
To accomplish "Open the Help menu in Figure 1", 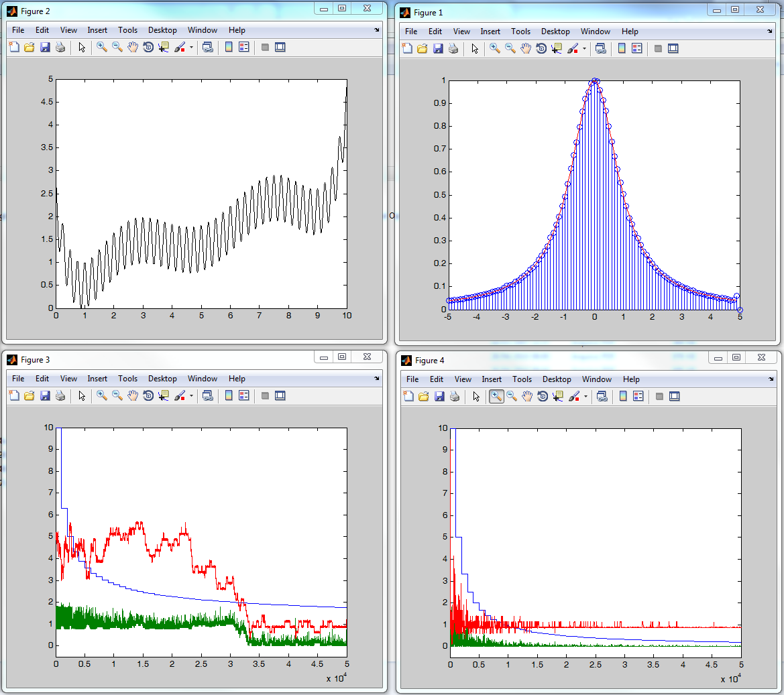I will pos(630,31).
